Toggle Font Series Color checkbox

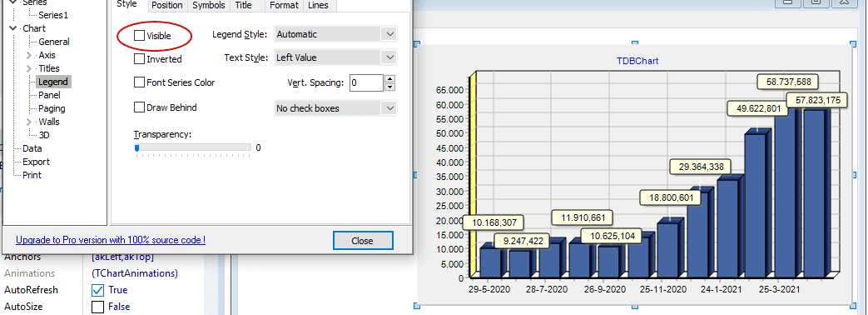coord(139,82)
